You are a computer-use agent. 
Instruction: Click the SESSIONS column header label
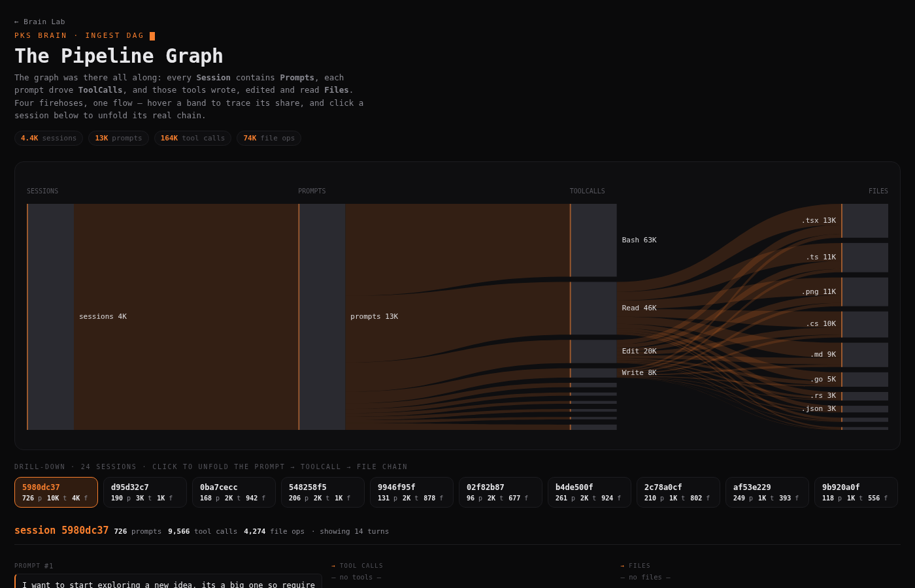coord(42,191)
